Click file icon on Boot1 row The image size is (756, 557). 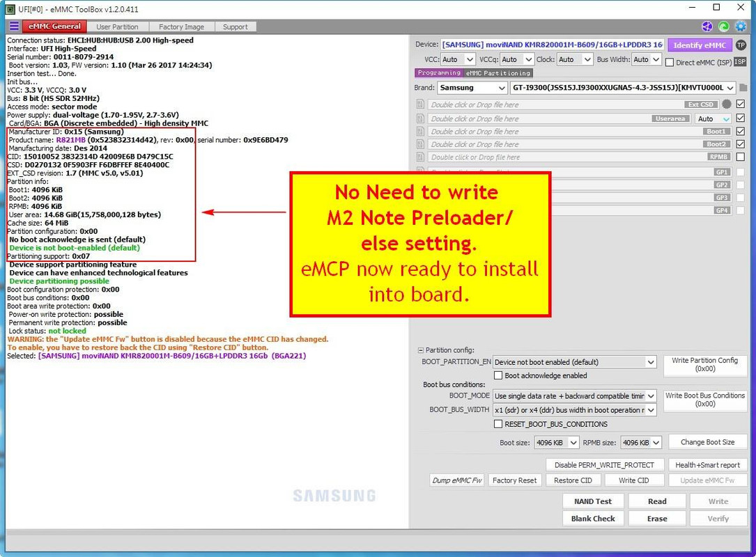coord(420,132)
